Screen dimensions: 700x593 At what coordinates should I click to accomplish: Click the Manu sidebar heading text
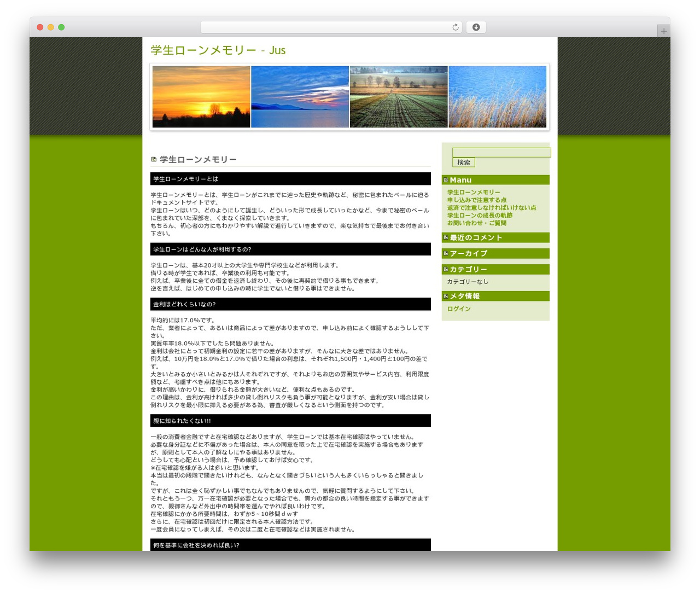(460, 180)
